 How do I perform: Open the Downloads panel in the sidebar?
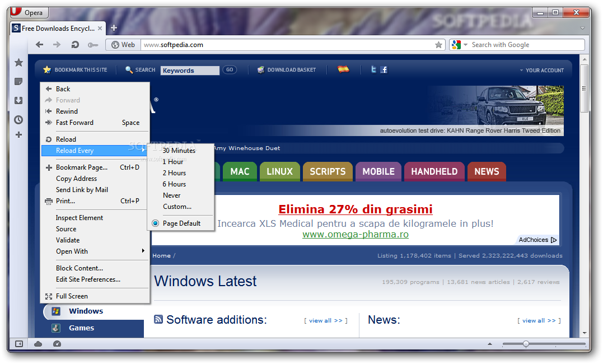coord(18,100)
